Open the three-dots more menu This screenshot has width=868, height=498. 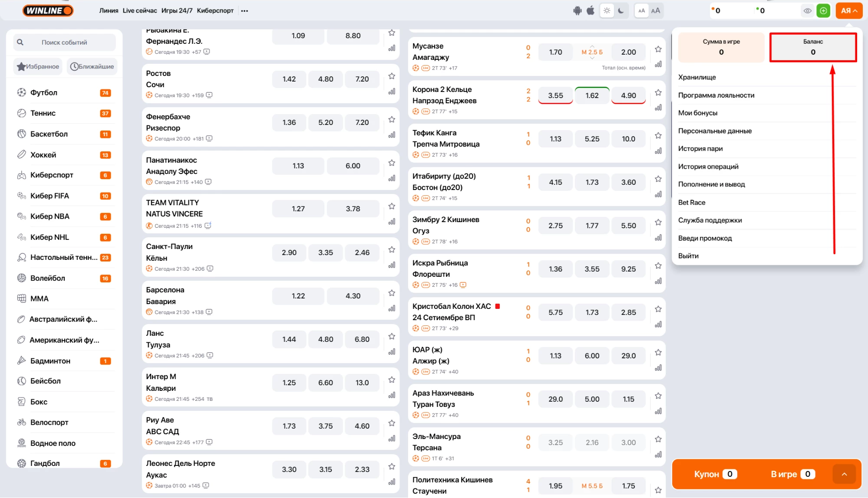pyautogui.click(x=244, y=11)
